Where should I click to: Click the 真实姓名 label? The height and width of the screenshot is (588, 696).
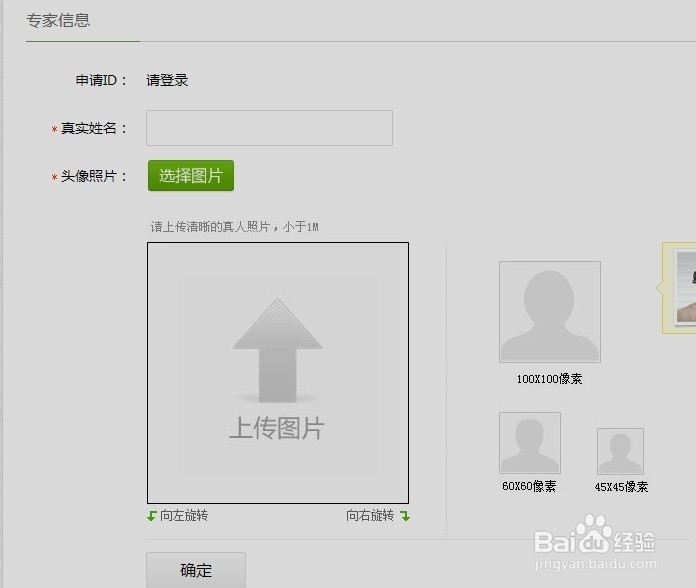[x=94, y=128]
